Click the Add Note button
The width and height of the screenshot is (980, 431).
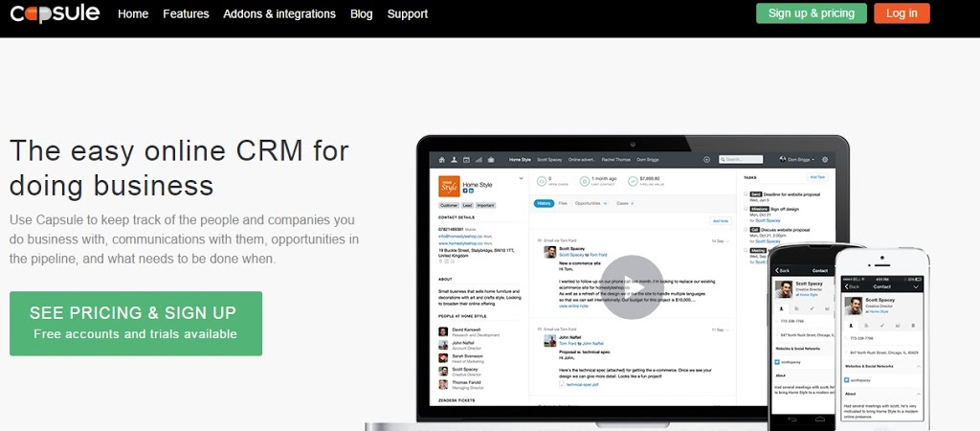[x=721, y=221]
